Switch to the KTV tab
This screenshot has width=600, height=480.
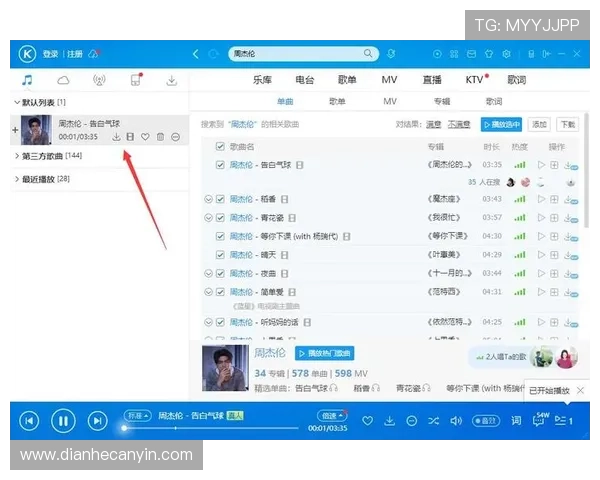[x=474, y=80]
